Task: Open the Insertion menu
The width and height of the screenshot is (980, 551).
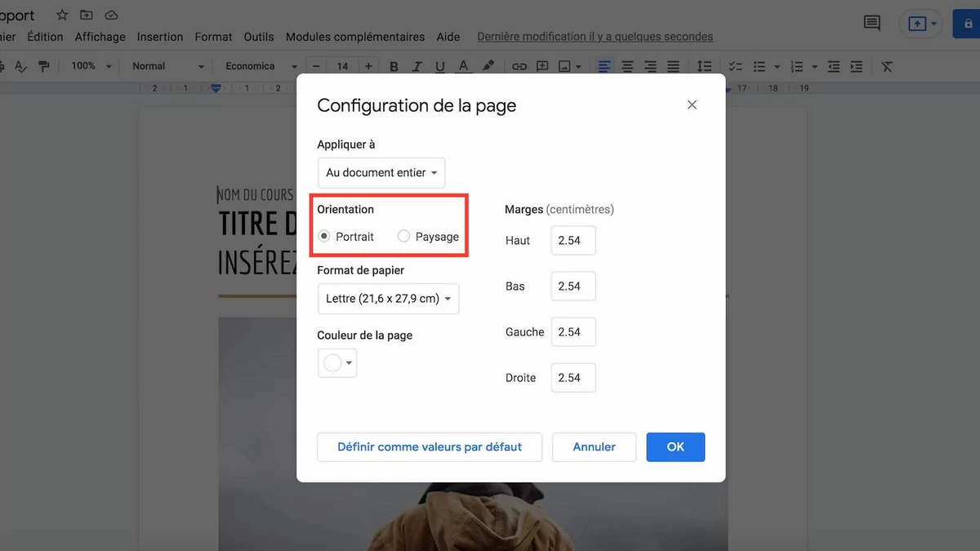Action: 160,37
